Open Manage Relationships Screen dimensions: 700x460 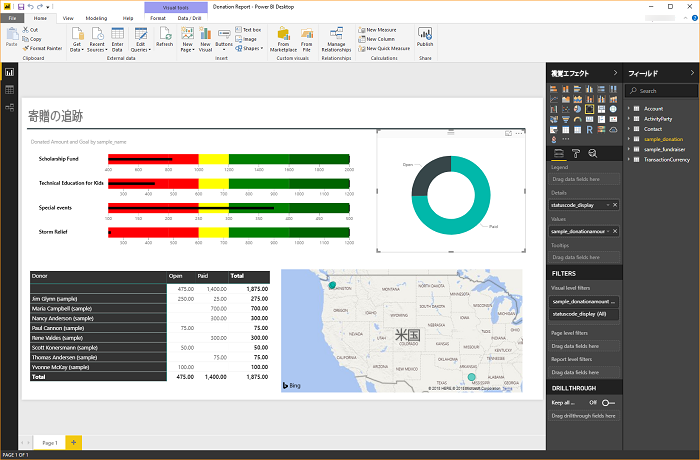(x=336, y=38)
